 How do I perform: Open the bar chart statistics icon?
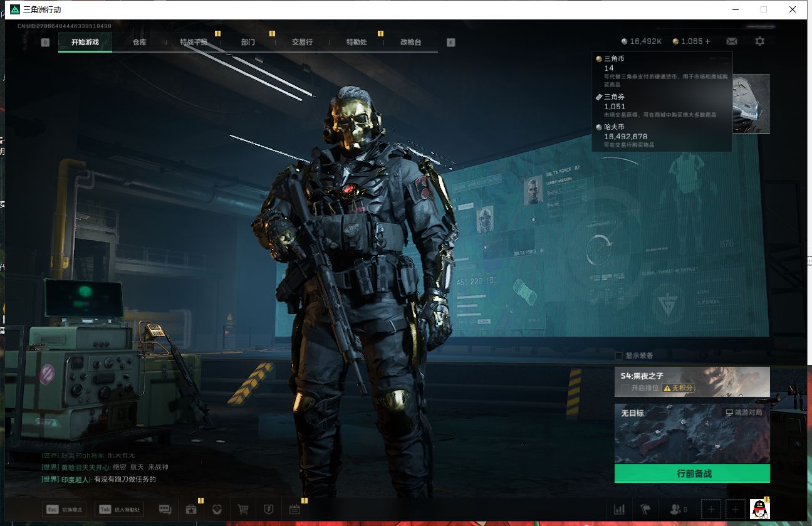coord(619,509)
